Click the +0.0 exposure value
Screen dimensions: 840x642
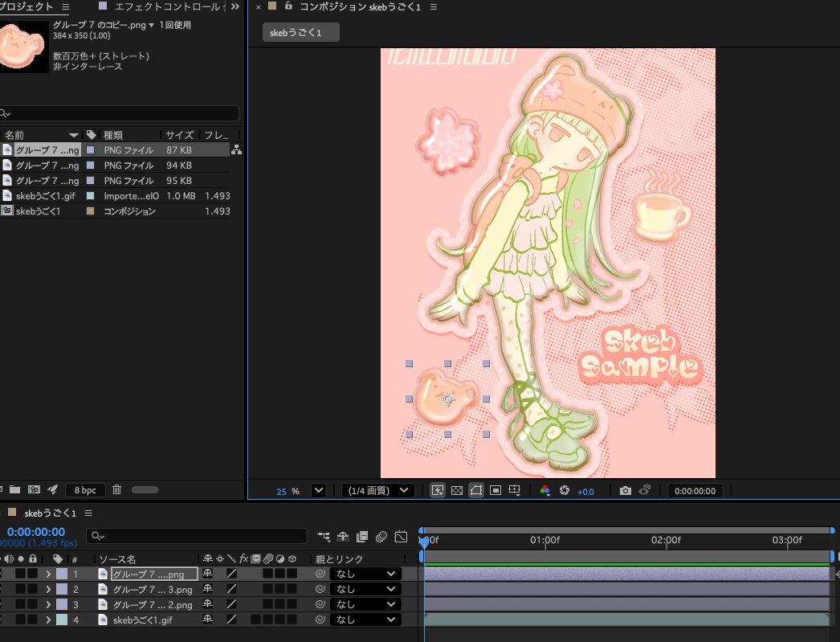(585, 492)
